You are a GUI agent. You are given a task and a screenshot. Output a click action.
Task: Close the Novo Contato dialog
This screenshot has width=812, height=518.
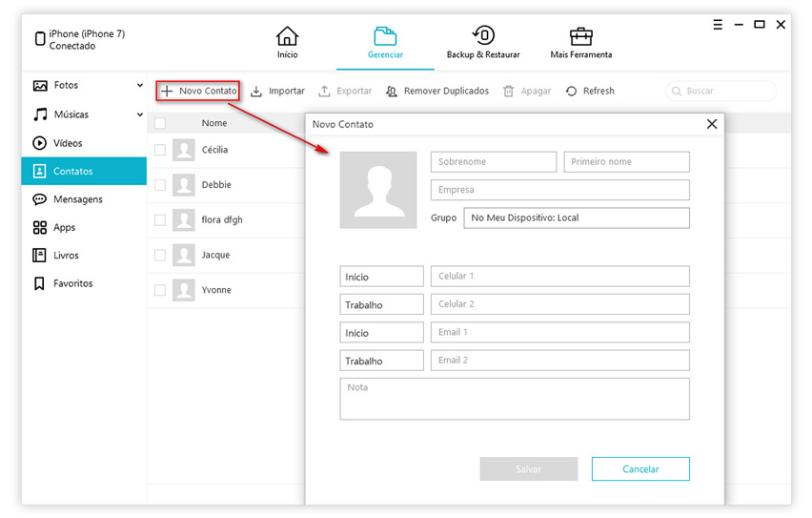point(712,124)
